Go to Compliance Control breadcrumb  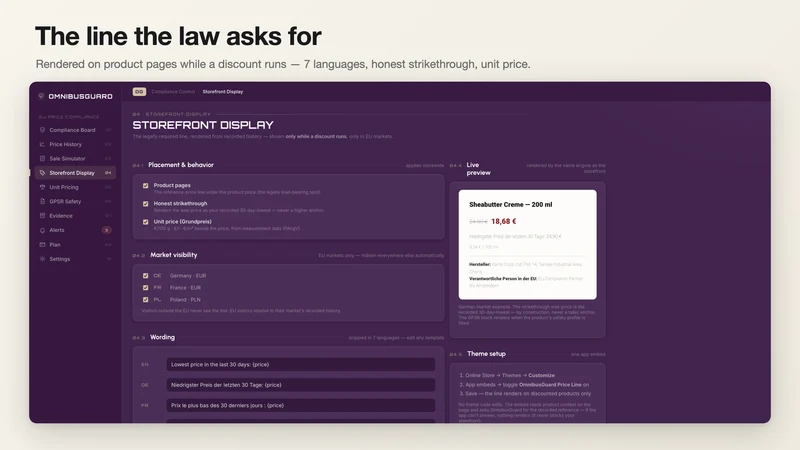(173, 92)
